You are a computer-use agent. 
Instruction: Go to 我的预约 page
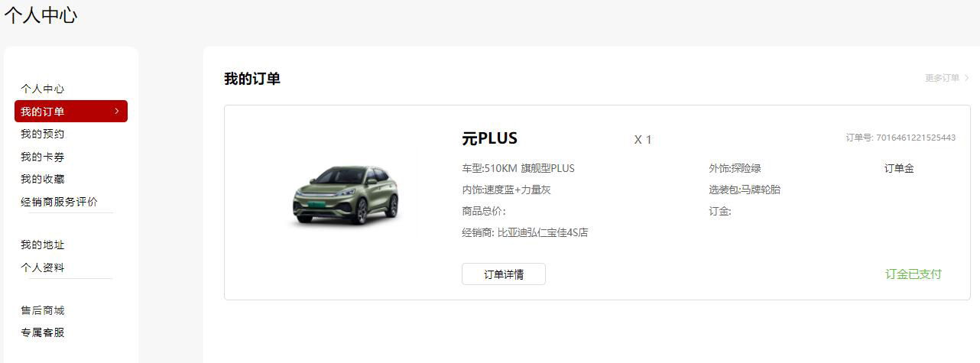(x=42, y=134)
